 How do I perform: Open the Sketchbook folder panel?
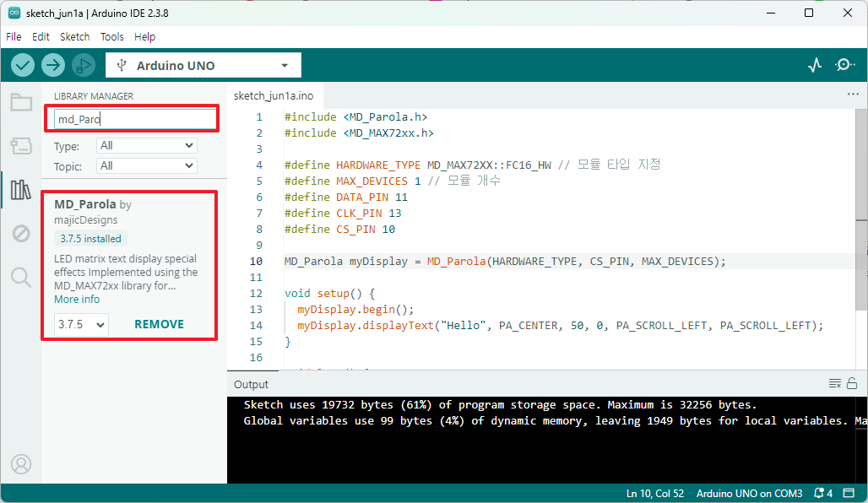[21, 102]
